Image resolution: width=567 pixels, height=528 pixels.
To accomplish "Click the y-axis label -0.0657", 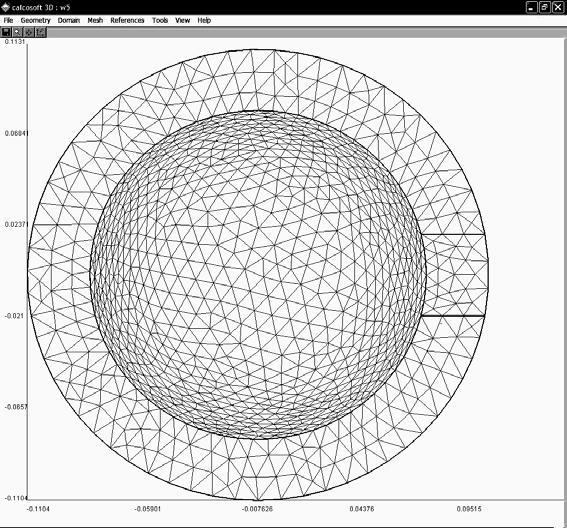I will click(16, 406).
